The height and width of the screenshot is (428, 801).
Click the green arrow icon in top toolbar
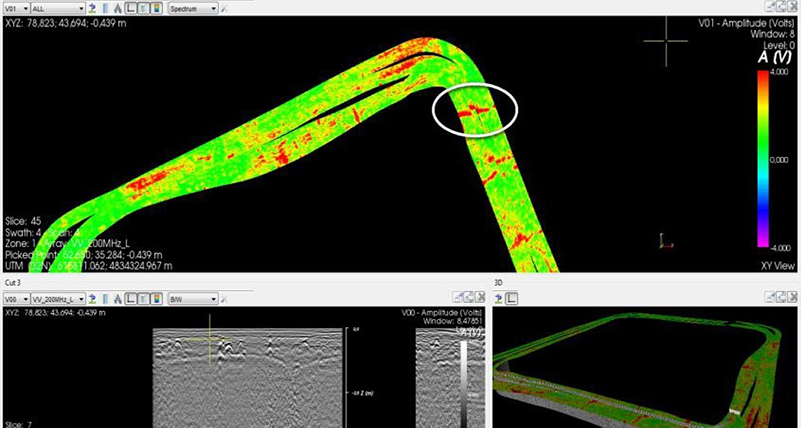pos(92,7)
